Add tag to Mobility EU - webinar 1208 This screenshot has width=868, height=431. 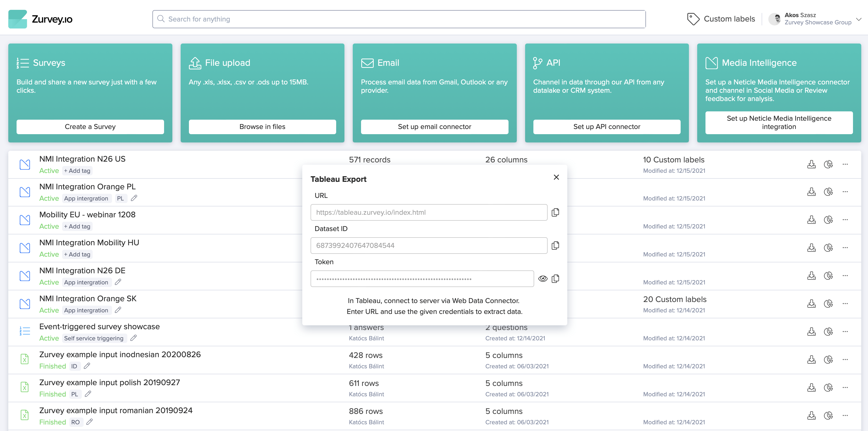coord(77,226)
